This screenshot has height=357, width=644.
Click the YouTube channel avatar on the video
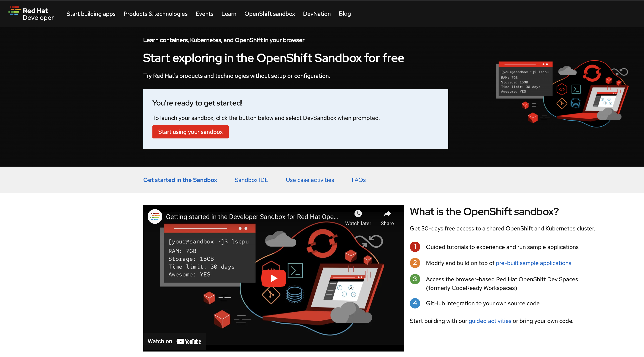pyautogui.click(x=155, y=216)
